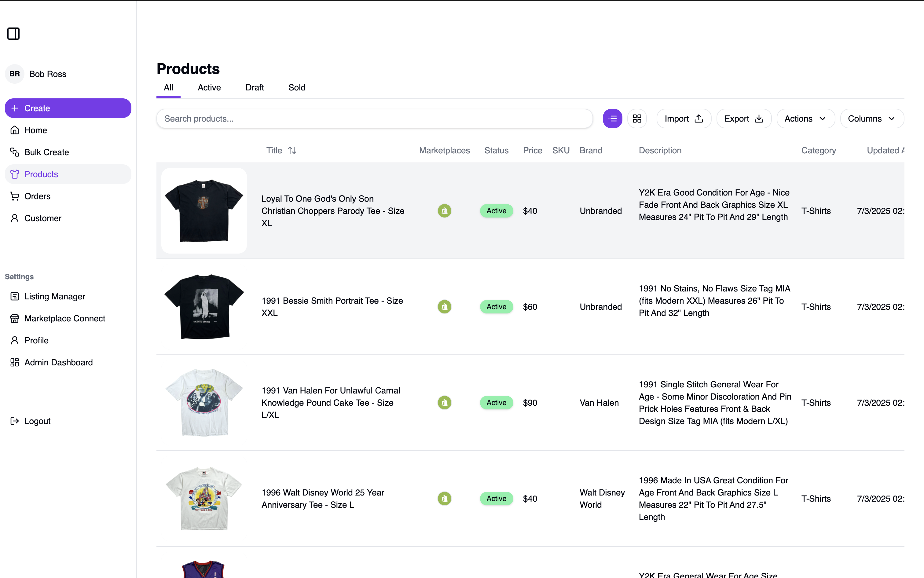Click the $90 price cell

pos(530,403)
